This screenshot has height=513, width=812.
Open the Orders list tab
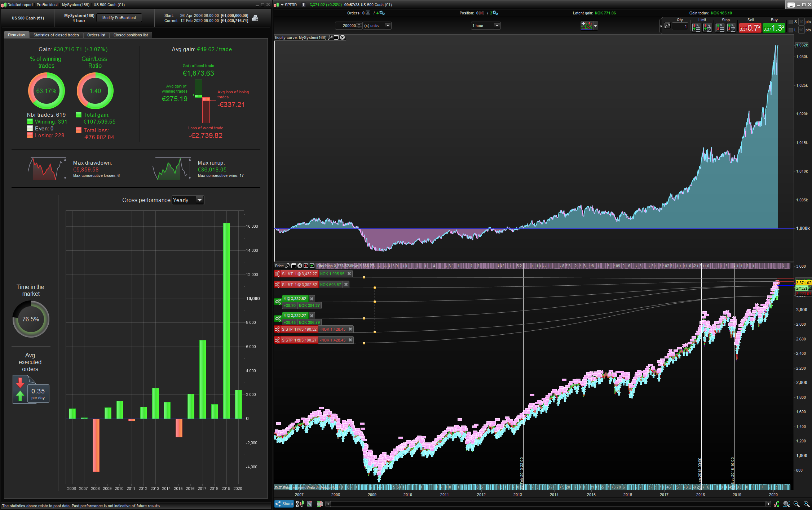tap(96, 35)
